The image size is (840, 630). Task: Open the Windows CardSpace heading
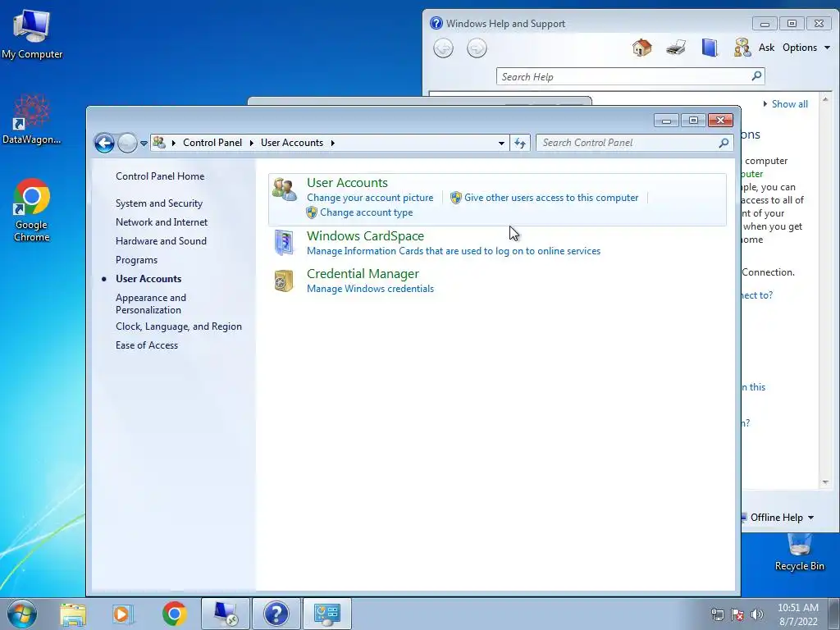365,235
